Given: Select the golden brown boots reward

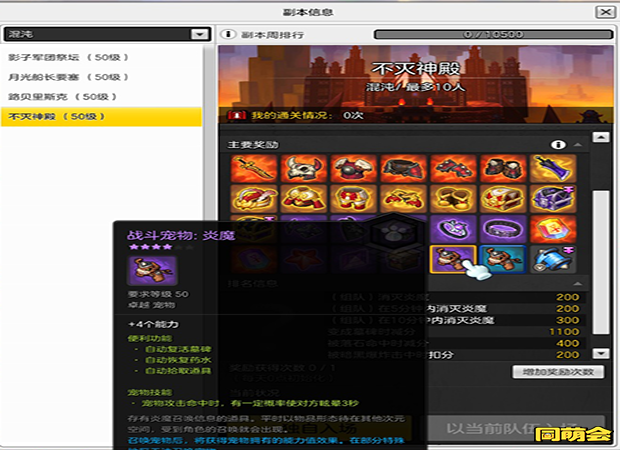Looking at the screenshot, I should pos(453,198).
